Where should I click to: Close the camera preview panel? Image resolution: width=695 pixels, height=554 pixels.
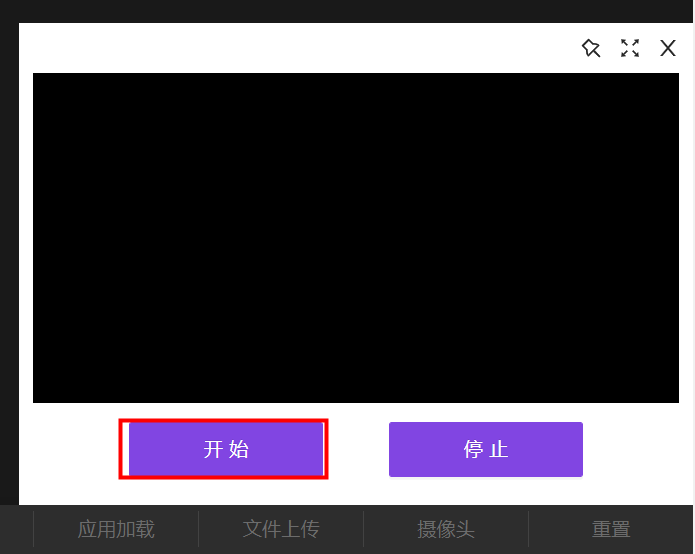click(x=668, y=48)
